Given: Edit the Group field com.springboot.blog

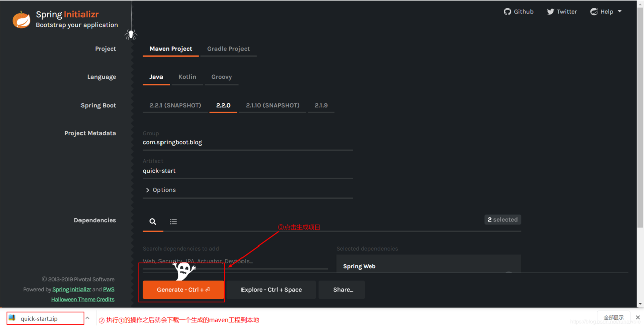Looking at the screenshot, I should point(248,143).
